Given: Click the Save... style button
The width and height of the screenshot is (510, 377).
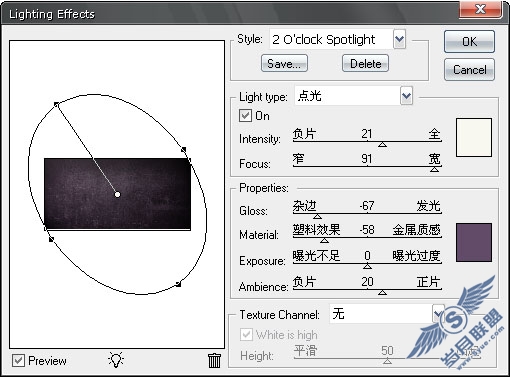Looking at the screenshot, I should (x=284, y=63).
